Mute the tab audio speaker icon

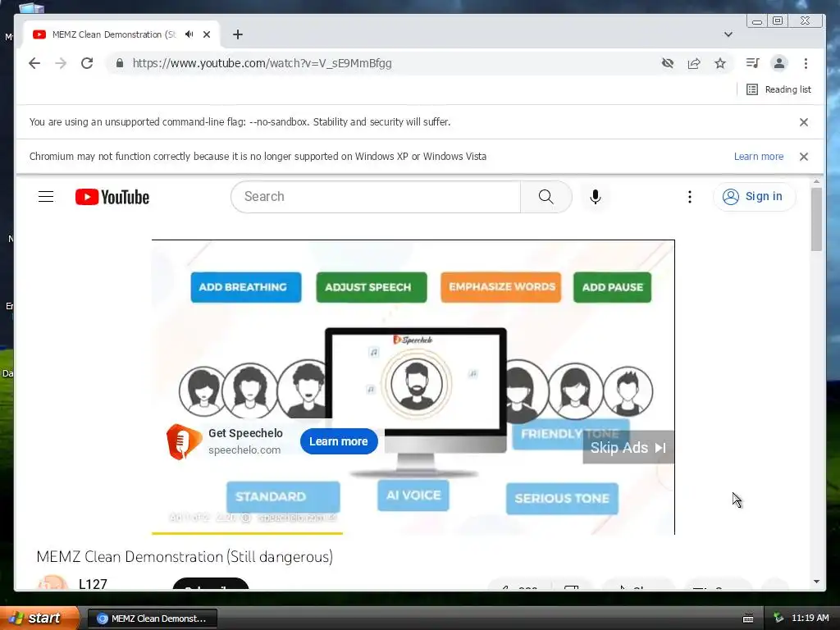point(189,34)
